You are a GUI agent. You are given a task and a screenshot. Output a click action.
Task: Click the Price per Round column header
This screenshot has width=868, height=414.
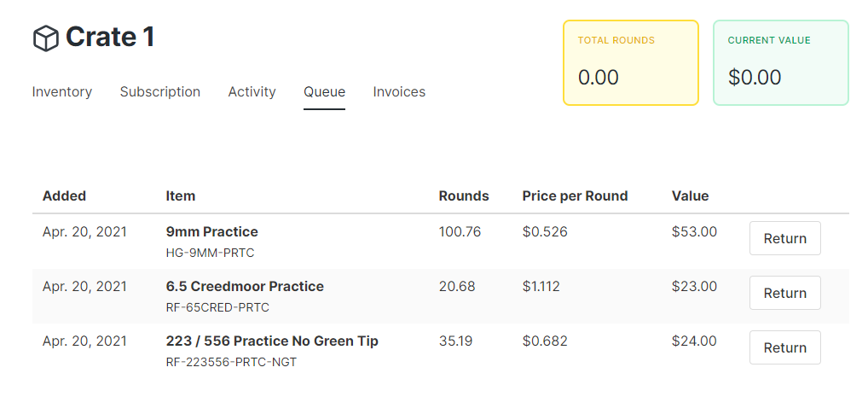(x=575, y=195)
